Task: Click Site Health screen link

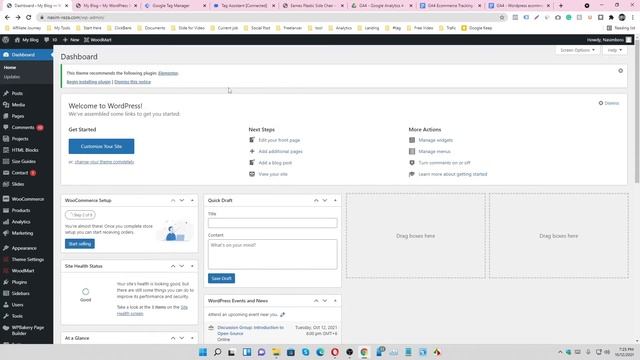Action: [x=152, y=310]
